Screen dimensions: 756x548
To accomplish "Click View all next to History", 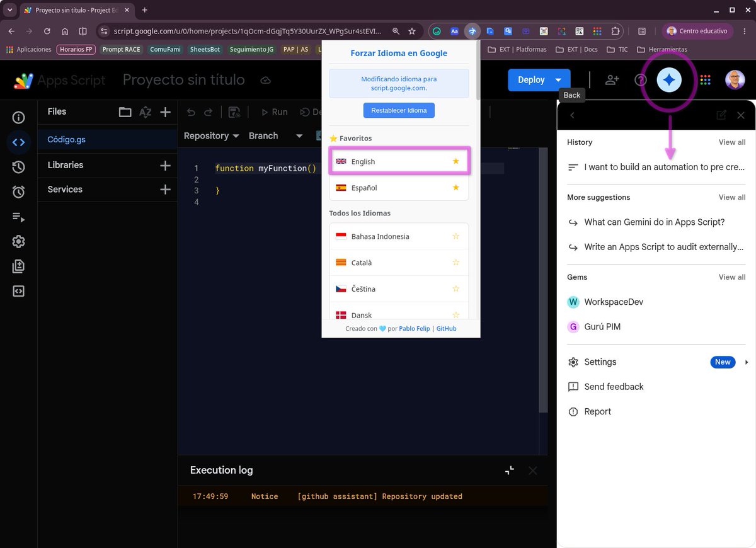I will point(732,142).
